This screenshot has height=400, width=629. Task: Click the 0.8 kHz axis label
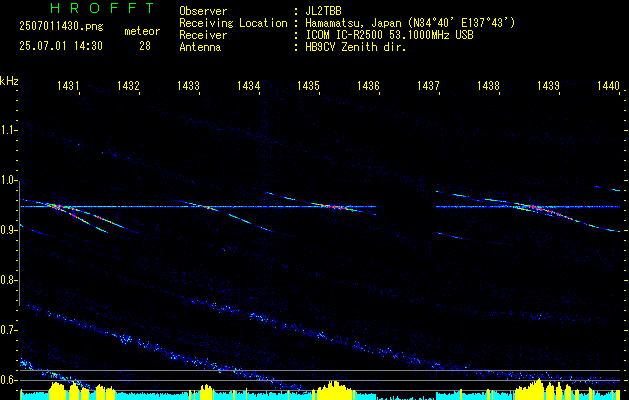[8, 280]
